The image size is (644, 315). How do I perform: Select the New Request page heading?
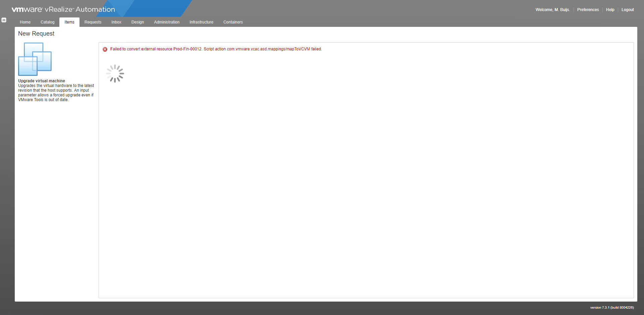point(36,34)
